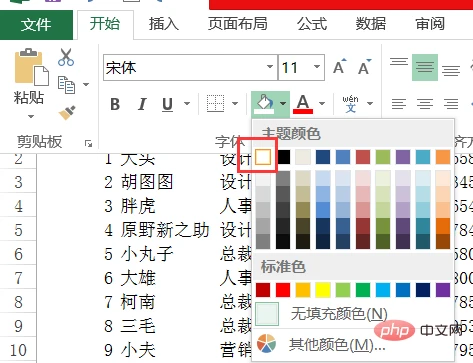This screenshot has height=363, width=473.
Task: Switch to the 页面布局 tab
Action: [x=238, y=24]
